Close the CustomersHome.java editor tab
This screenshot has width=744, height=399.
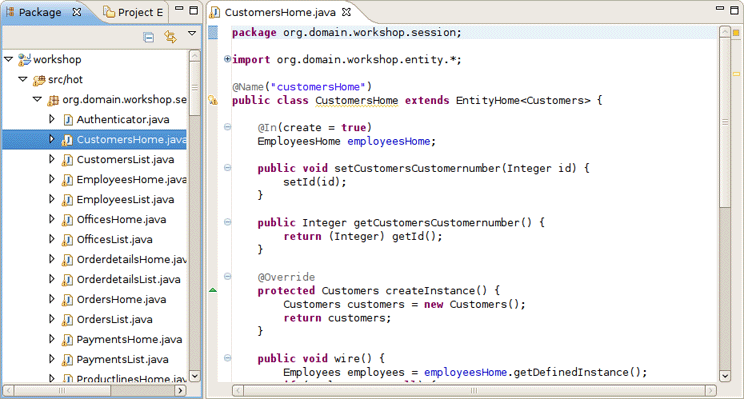click(346, 12)
